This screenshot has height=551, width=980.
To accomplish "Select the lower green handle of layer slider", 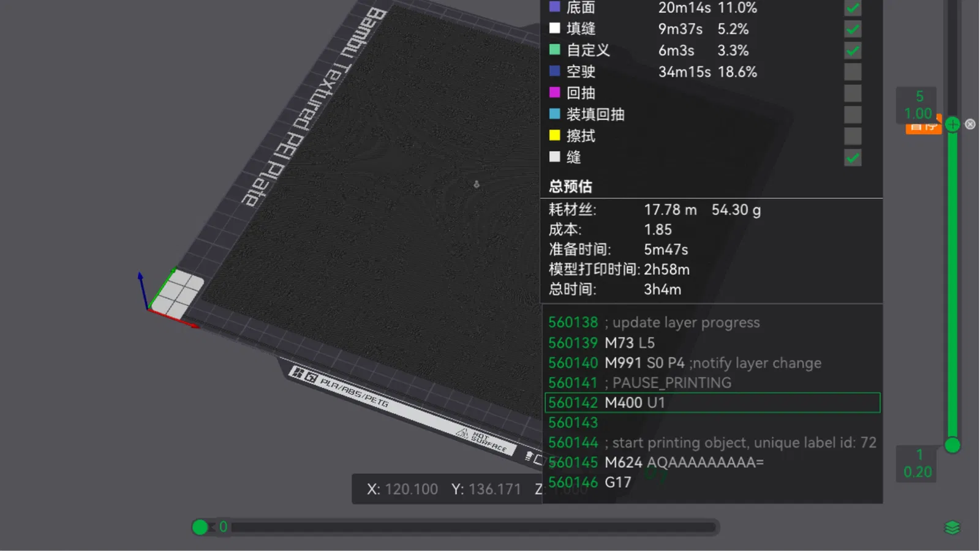I will coord(952,445).
